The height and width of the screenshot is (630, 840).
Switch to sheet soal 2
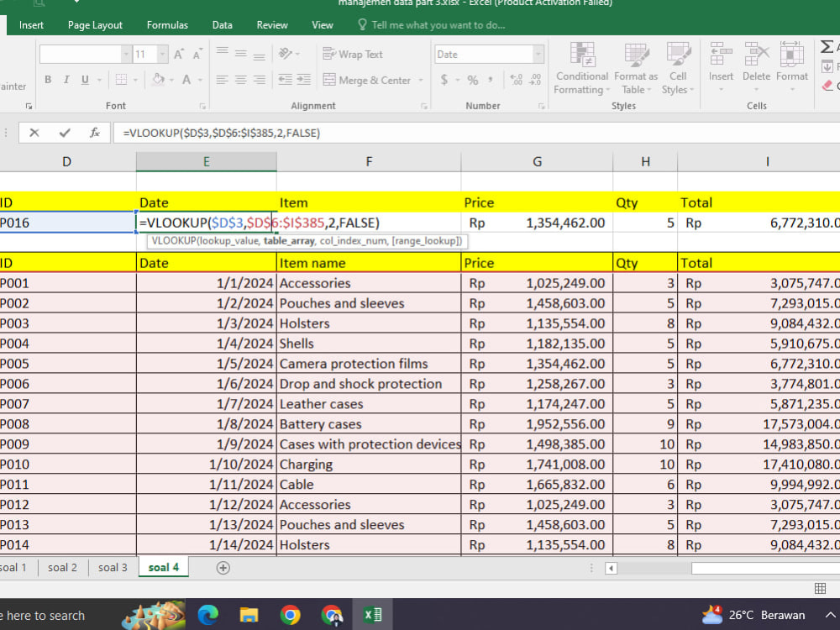tap(62, 567)
